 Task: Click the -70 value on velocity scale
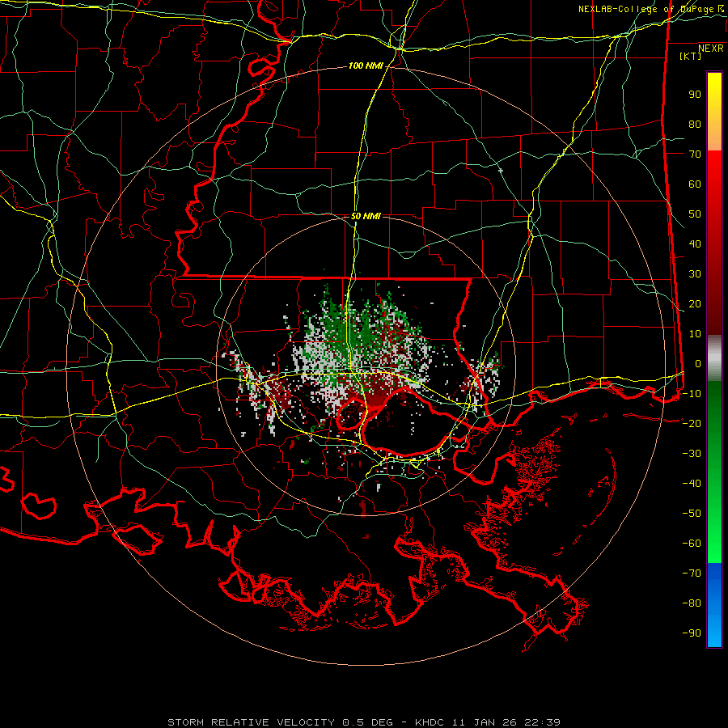point(692,574)
